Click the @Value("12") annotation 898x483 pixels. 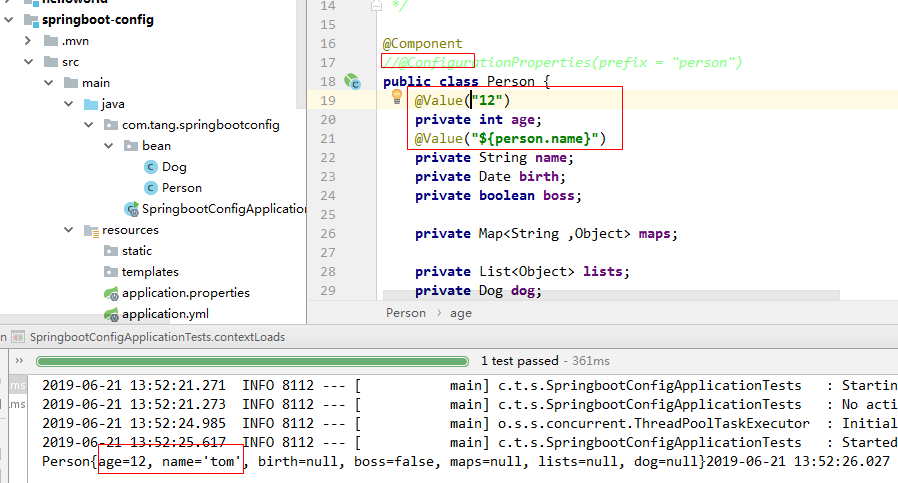tap(462, 100)
